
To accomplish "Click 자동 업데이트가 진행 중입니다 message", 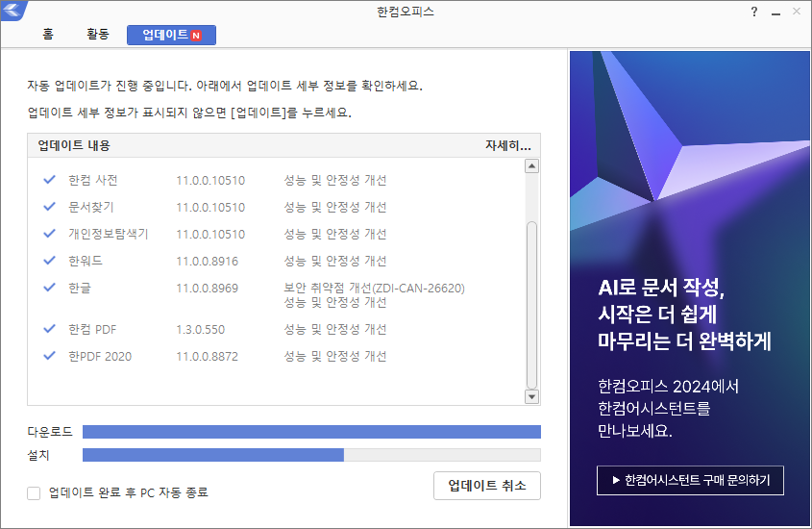I will pyautogui.click(x=110, y=86).
